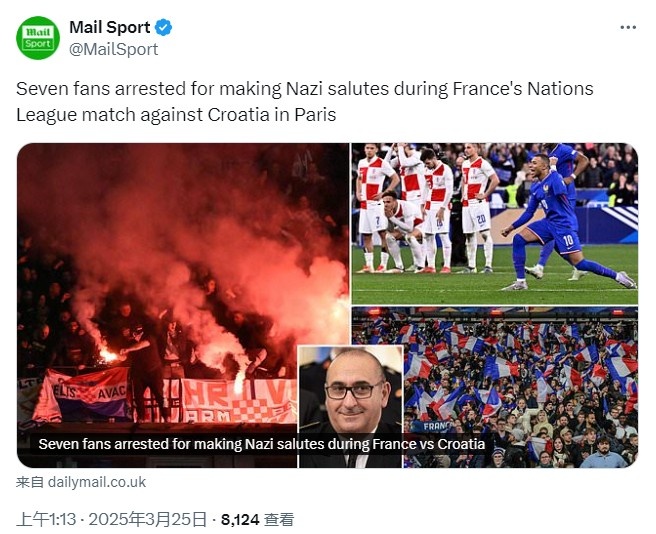
Task: Click the article headline caption overlay
Action: click(x=261, y=443)
